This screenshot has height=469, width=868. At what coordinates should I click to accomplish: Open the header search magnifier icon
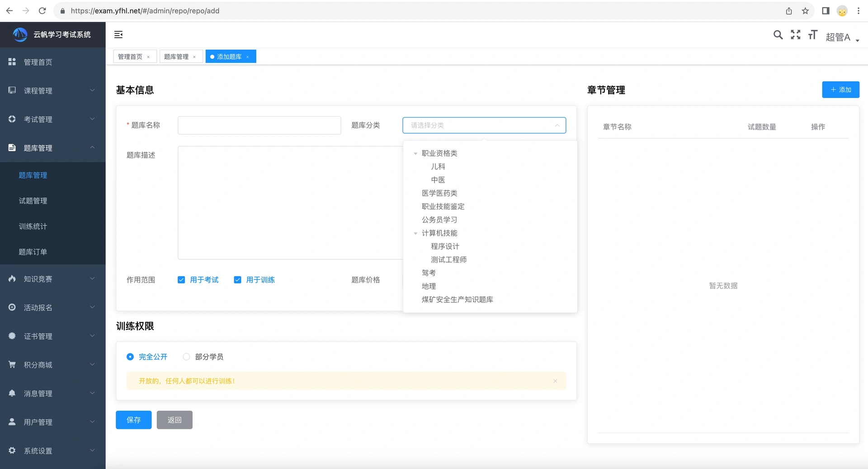click(x=778, y=35)
